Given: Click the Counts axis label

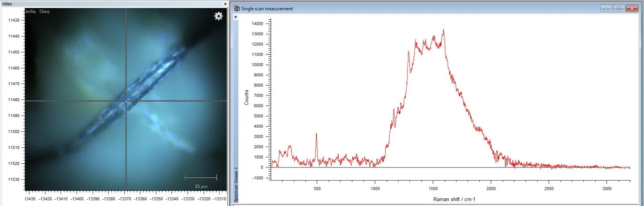Looking at the screenshot, I should coord(246,98).
